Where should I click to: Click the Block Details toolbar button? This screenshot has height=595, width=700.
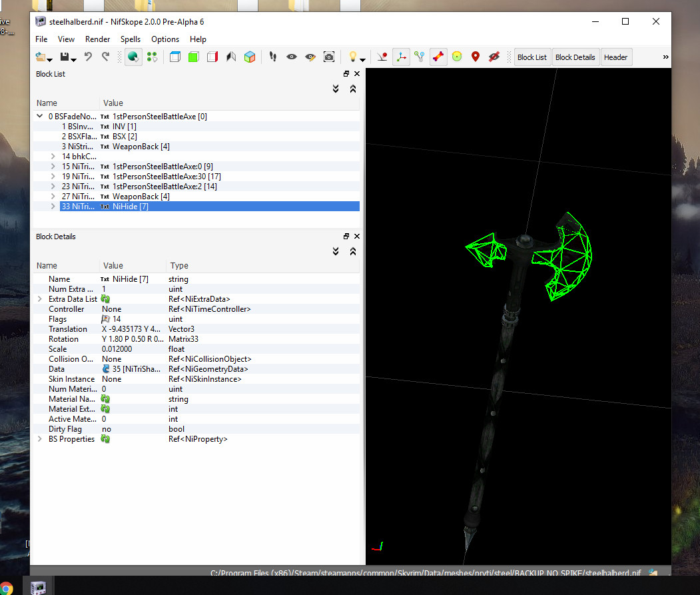point(575,57)
